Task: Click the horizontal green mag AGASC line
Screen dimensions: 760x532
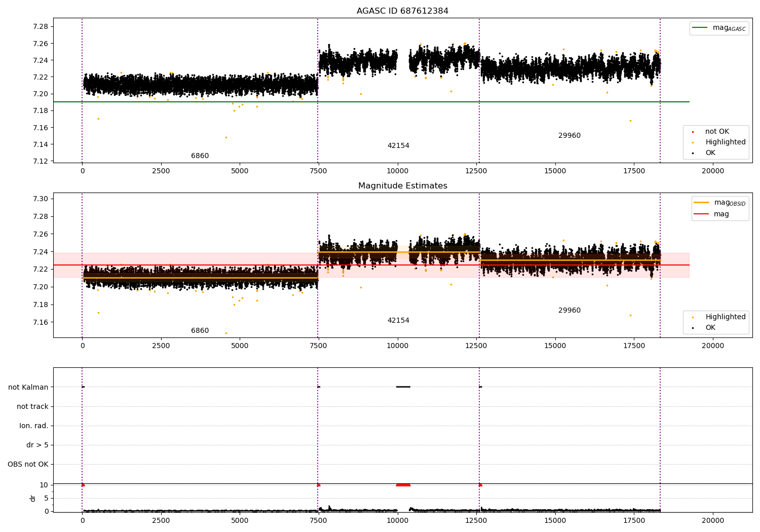Action: click(x=371, y=102)
